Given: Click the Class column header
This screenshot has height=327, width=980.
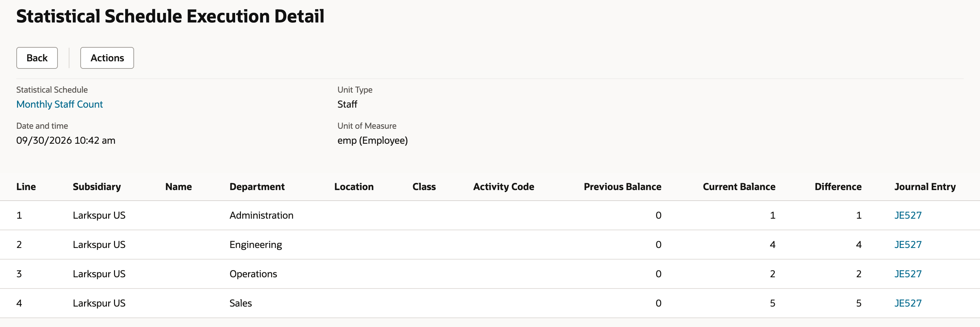Looking at the screenshot, I should click(x=424, y=187).
